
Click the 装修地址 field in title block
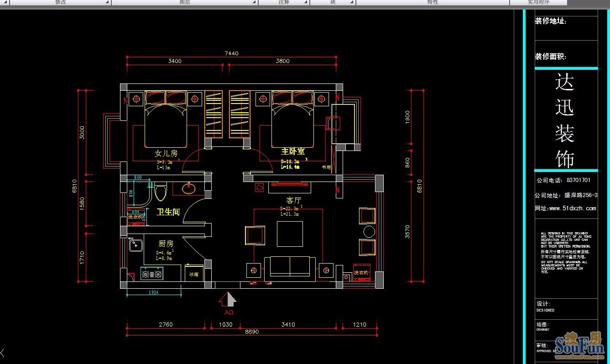point(551,21)
